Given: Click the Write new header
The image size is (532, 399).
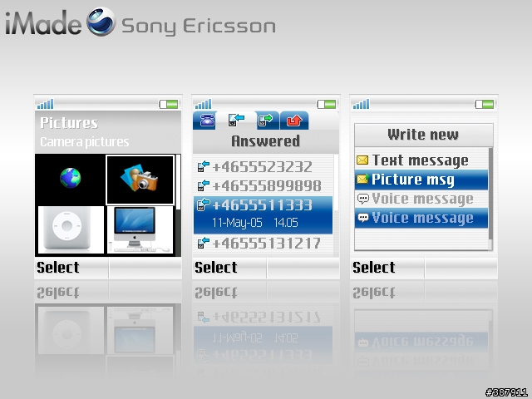Looking at the screenshot, I should click(x=423, y=135).
